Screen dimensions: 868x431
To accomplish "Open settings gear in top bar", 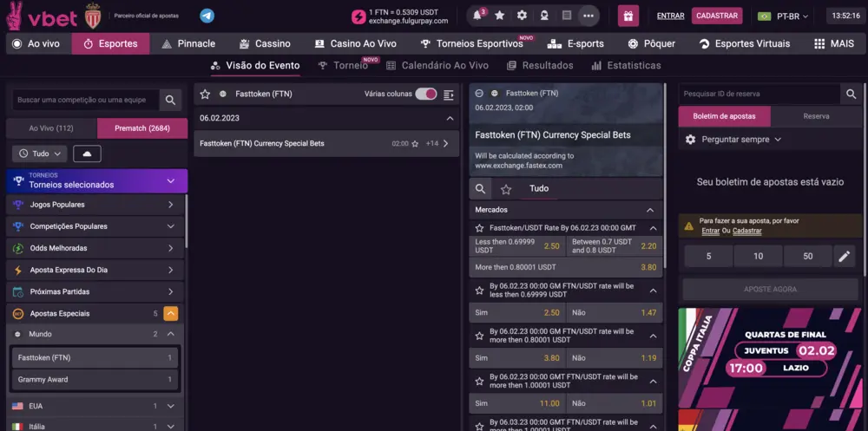I will tap(522, 16).
